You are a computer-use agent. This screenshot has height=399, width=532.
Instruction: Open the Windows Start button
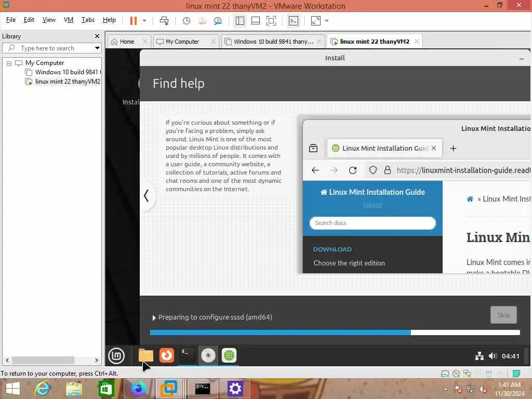pos(13,389)
